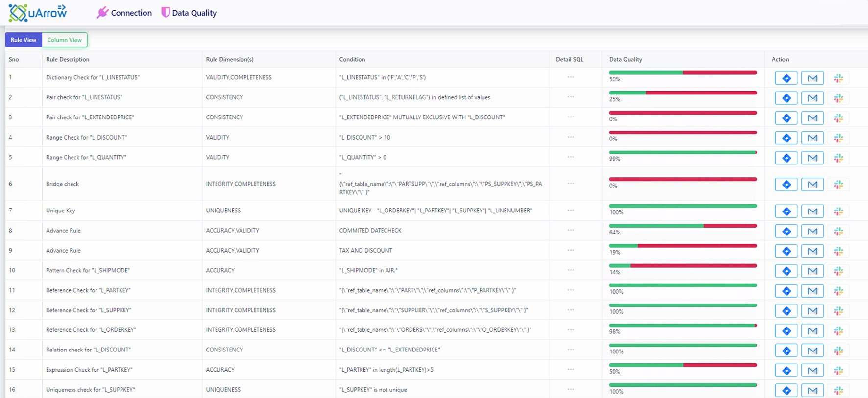Click the 64% data quality bar
868x398 pixels.
(x=683, y=226)
